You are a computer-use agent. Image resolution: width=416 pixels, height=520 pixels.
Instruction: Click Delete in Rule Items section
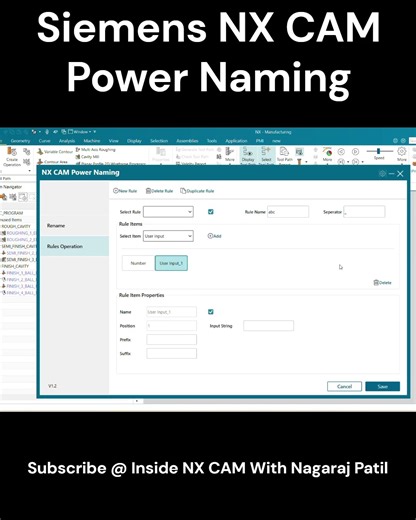click(382, 283)
